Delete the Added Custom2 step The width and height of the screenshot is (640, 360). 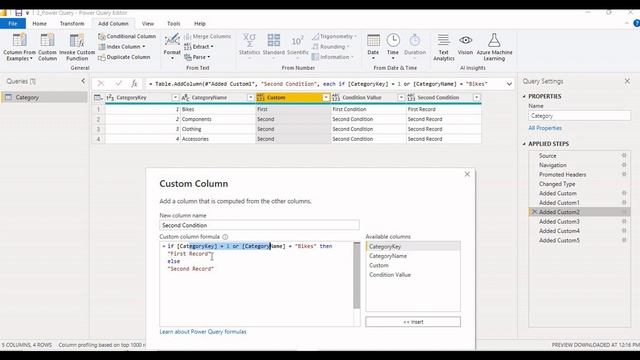[x=534, y=212]
